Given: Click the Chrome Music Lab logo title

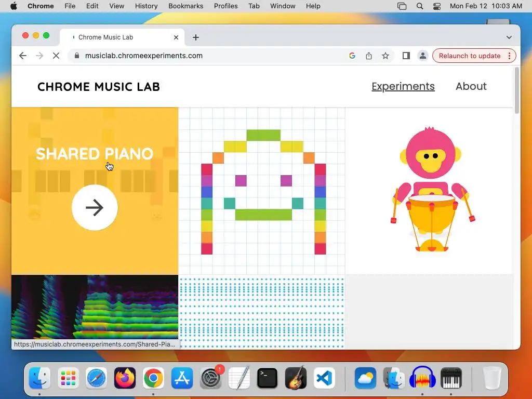Looking at the screenshot, I should point(98,87).
